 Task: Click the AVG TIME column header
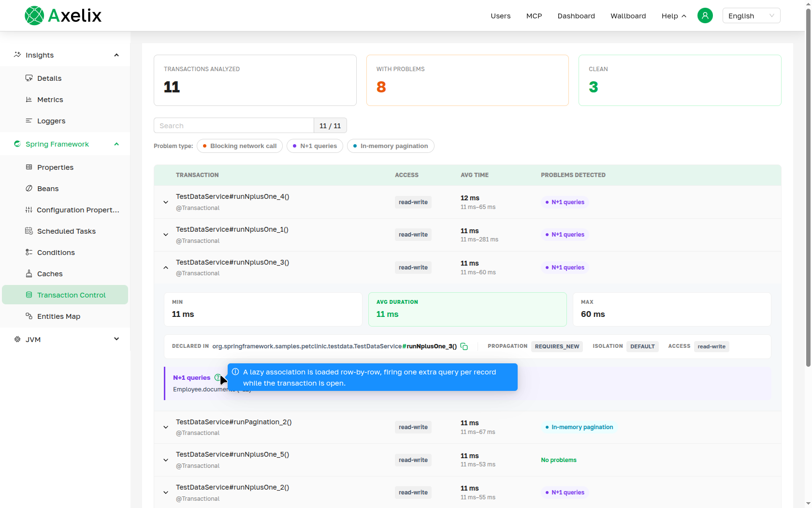click(475, 175)
